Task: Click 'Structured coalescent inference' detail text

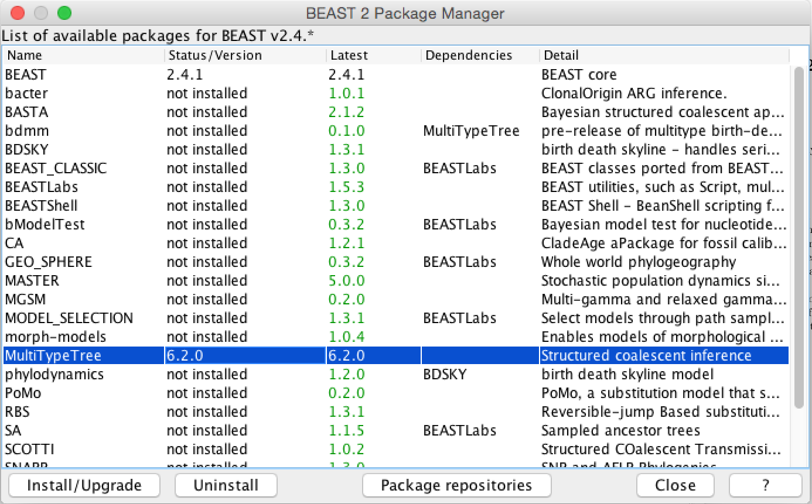Action: (x=646, y=355)
